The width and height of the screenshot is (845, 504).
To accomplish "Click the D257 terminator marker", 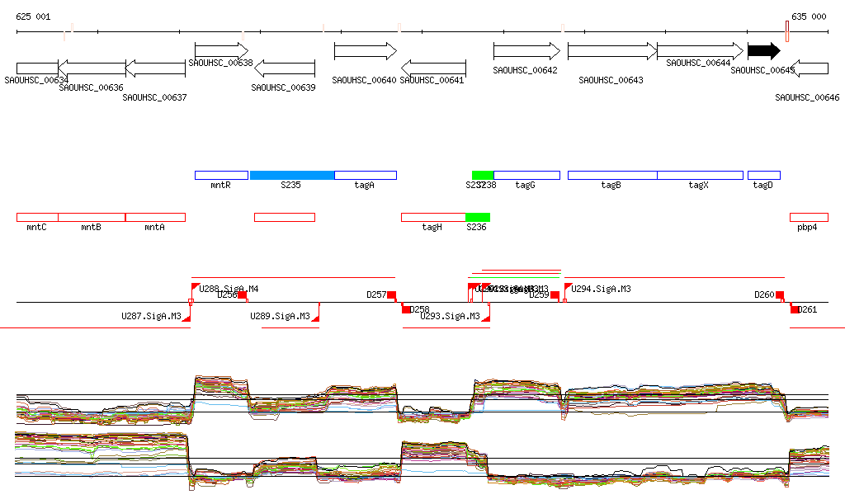I will tap(392, 295).
